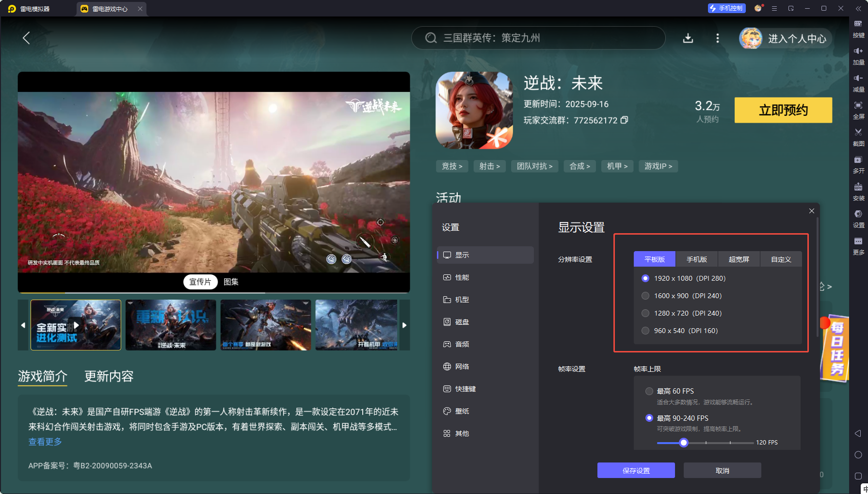The width and height of the screenshot is (868, 494).
Task: Switch to the 手机版 resolution tab
Action: click(697, 259)
